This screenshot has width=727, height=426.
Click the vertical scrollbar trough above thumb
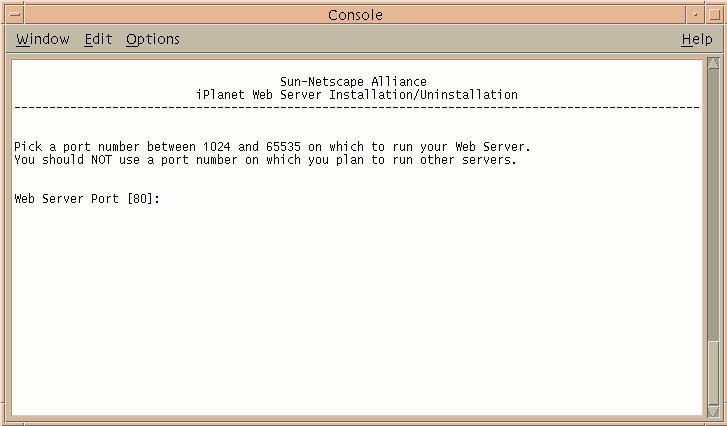click(714, 205)
